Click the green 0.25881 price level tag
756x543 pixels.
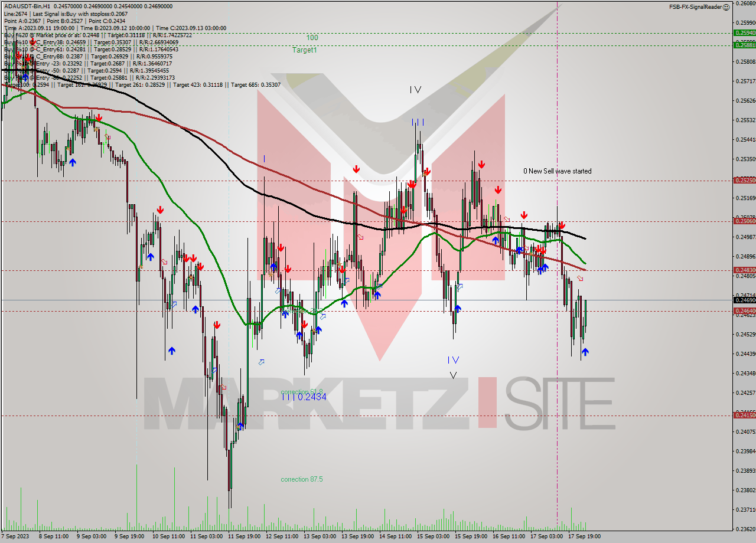click(x=744, y=45)
